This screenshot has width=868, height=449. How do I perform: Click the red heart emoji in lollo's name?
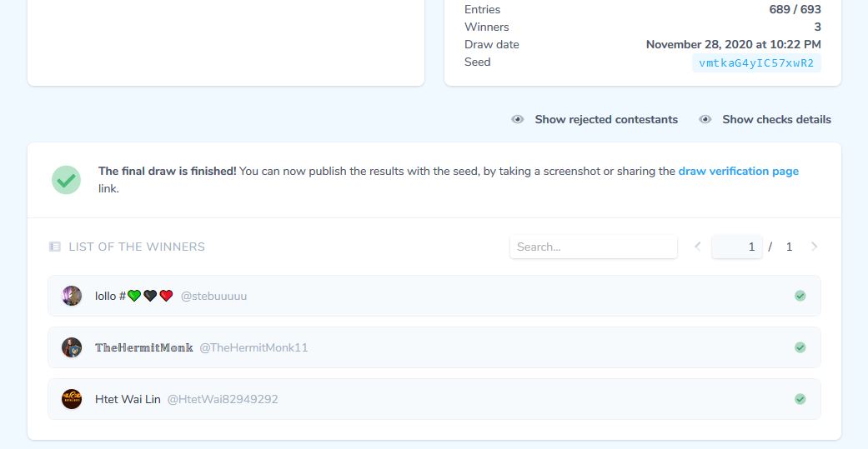point(166,296)
